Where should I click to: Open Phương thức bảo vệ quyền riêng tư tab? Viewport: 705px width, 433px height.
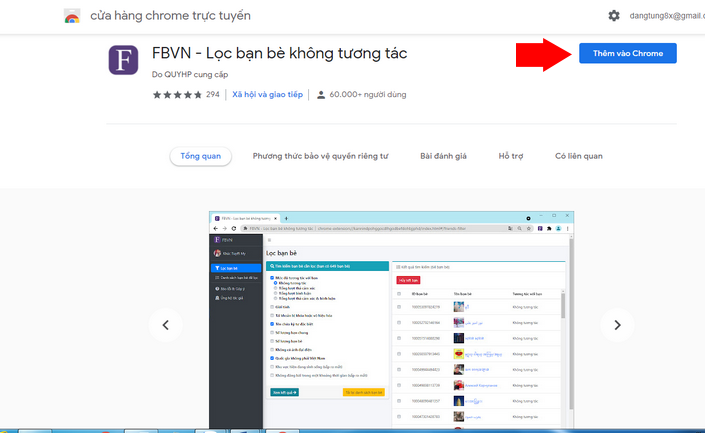[x=320, y=156]
